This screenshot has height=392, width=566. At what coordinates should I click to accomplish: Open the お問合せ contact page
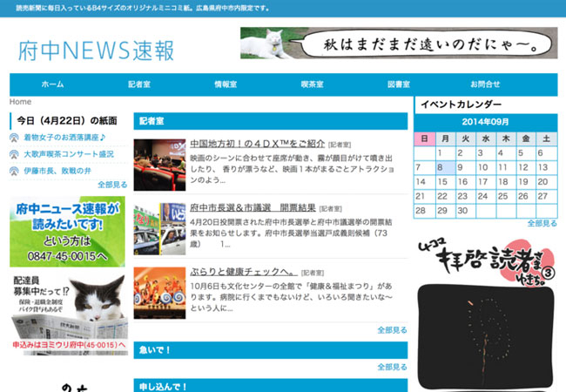485,84
